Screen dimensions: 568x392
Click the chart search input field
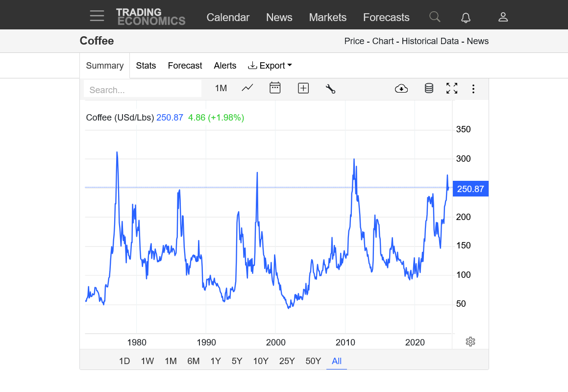(143, 90)
